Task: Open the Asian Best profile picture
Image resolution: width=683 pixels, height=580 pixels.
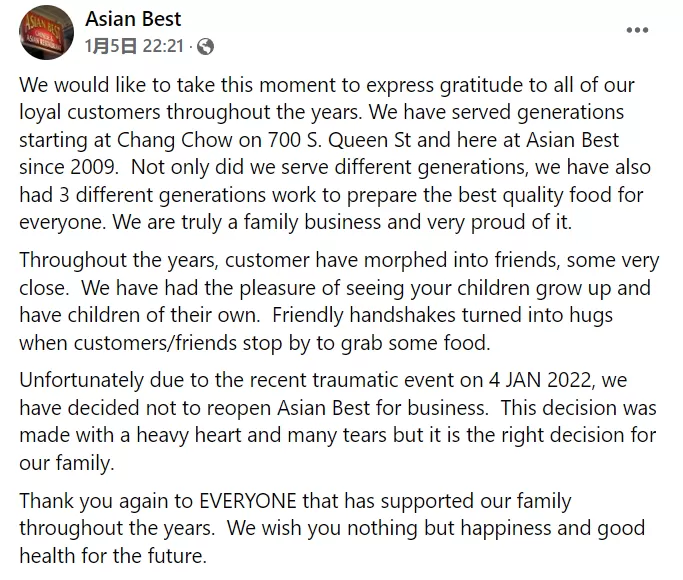Action: [x=46, y=32]
